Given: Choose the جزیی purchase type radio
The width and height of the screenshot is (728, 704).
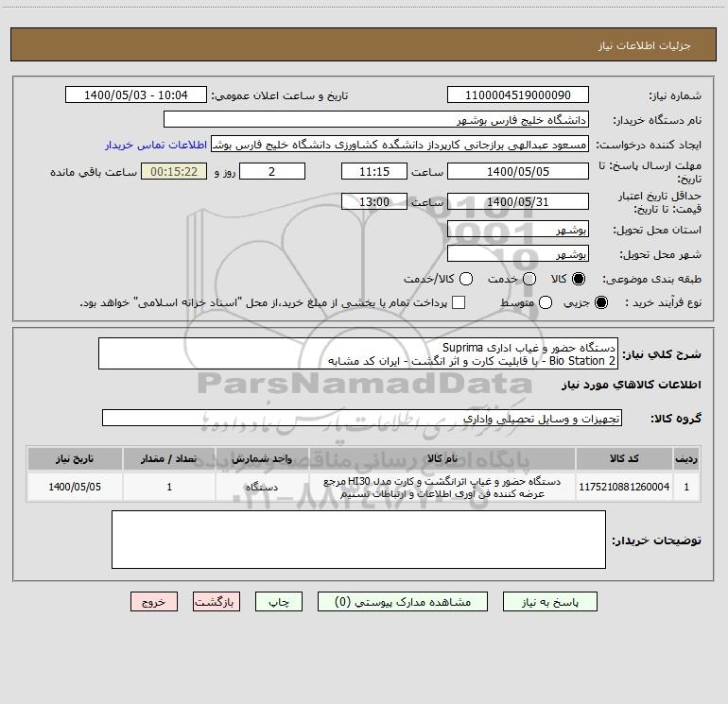Looking at the screenshot, I should (x=600, y=302).
